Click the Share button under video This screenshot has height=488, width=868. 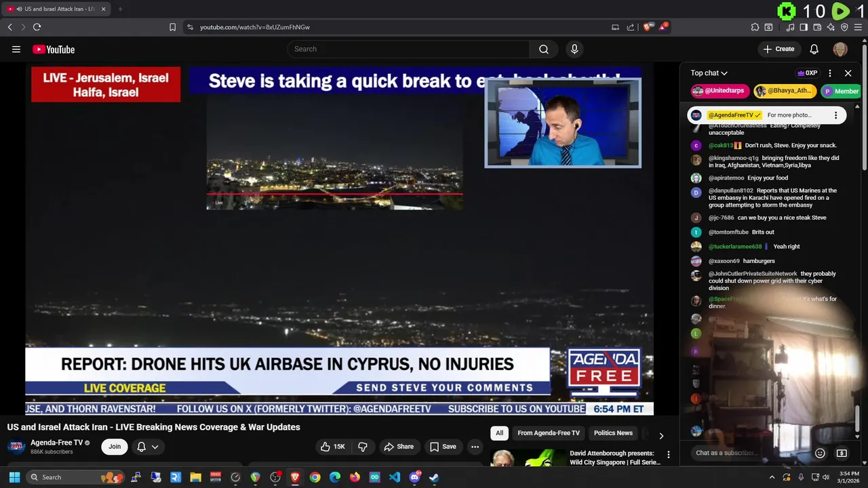[399, 447]
